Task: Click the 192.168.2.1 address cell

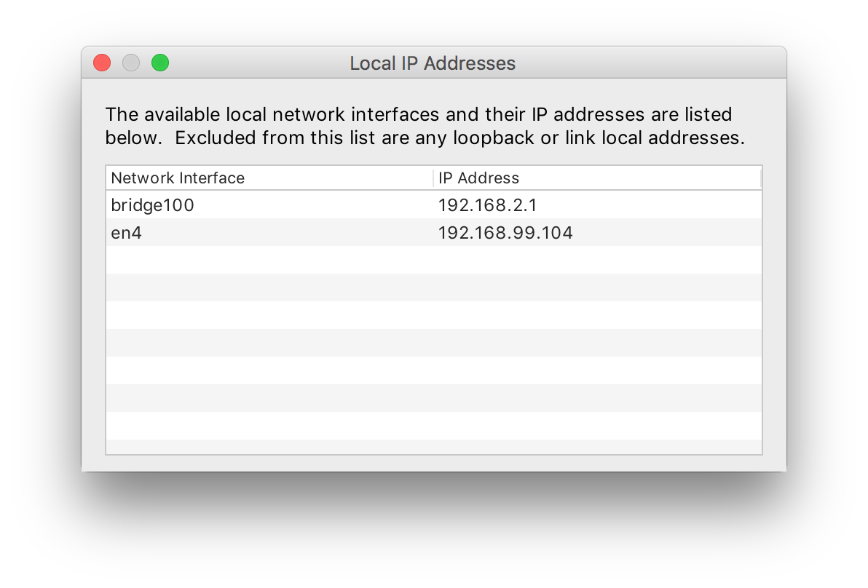Action: tap(487, 205)
